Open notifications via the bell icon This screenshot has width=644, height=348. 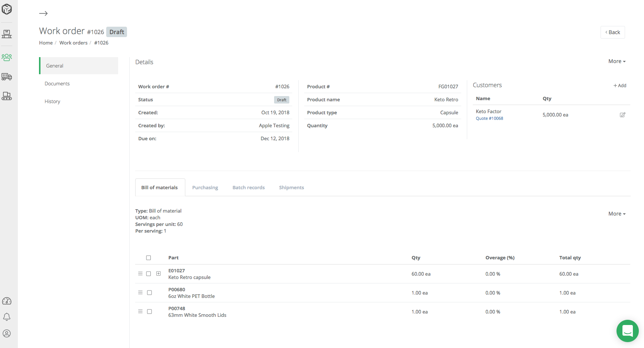(x=7, y=317)
